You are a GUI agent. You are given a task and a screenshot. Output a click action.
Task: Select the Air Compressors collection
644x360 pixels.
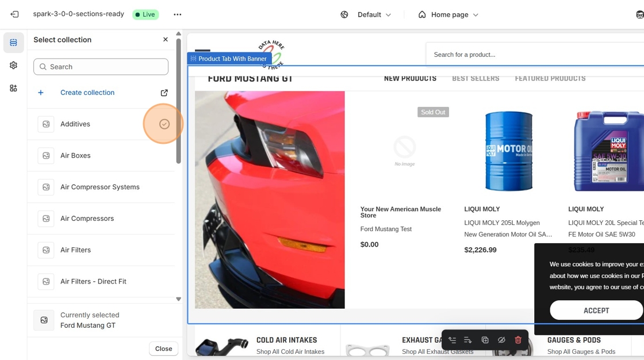coord(101,219)
